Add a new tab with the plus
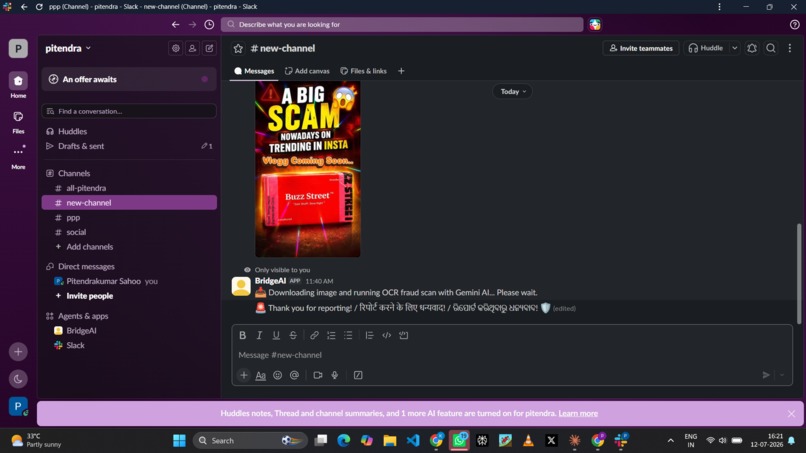The image size is (806, 453). (x=401, y=71)
